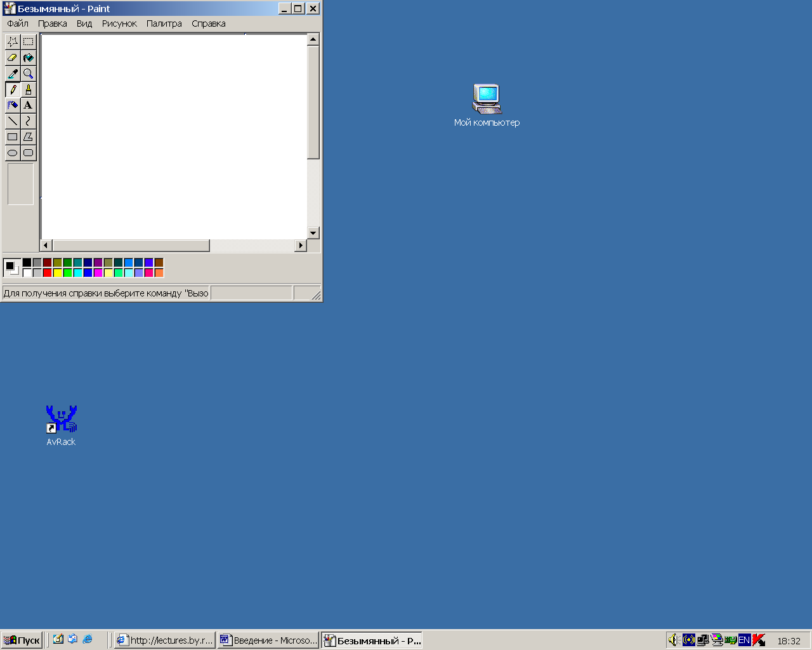Pick the purple color swatch
812x650 pixels.
pyautogui.click(x=98, y=262)
